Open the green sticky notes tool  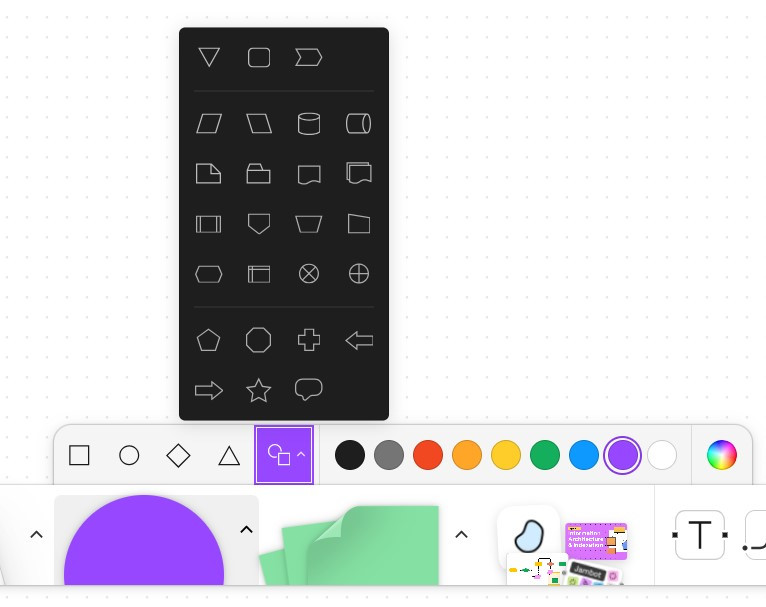coord(349,544)
